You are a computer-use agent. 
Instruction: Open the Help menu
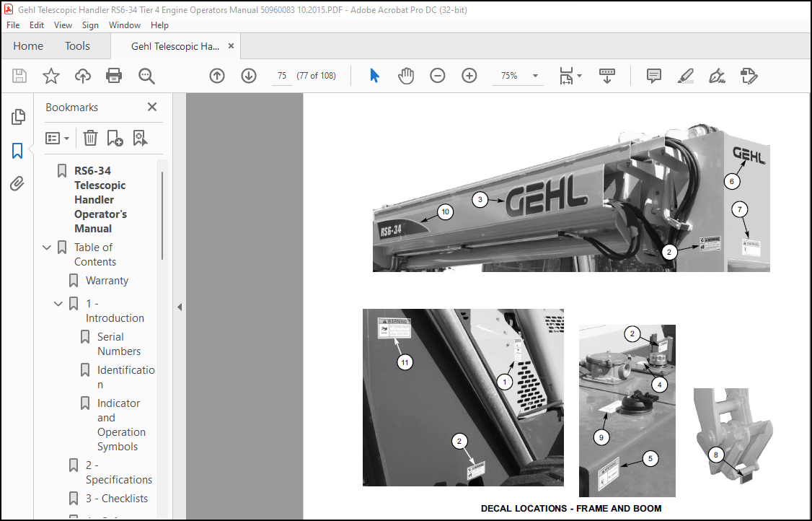click(159, 25)
